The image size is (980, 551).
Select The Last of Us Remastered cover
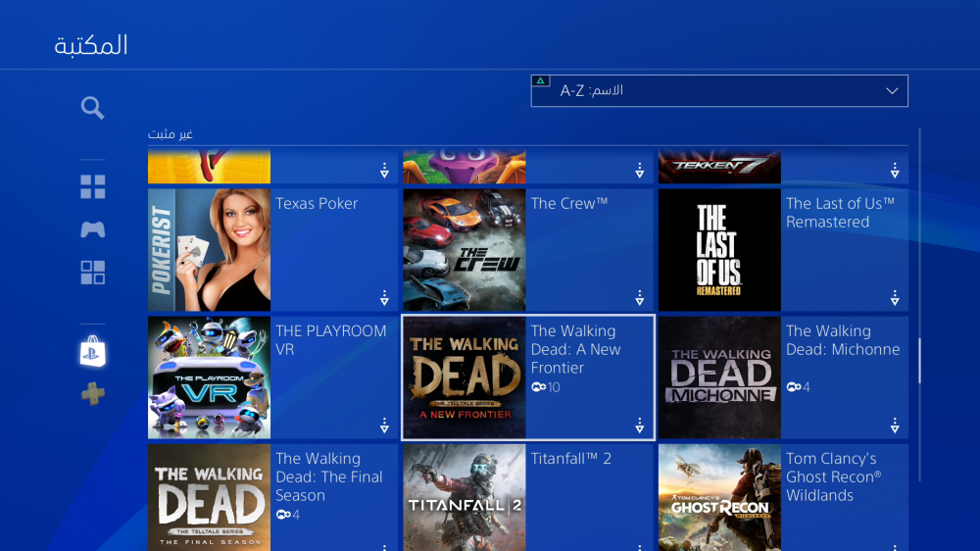point(719,250)
